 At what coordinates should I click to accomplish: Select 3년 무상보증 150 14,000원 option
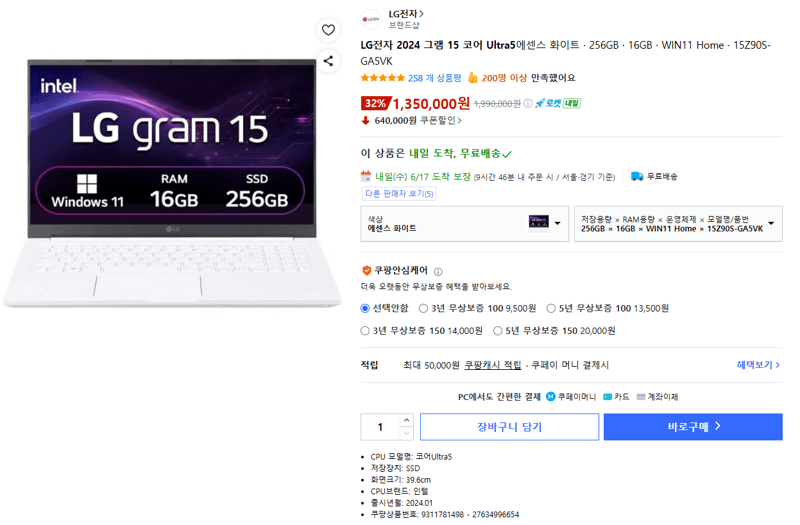tap(365, 331)
